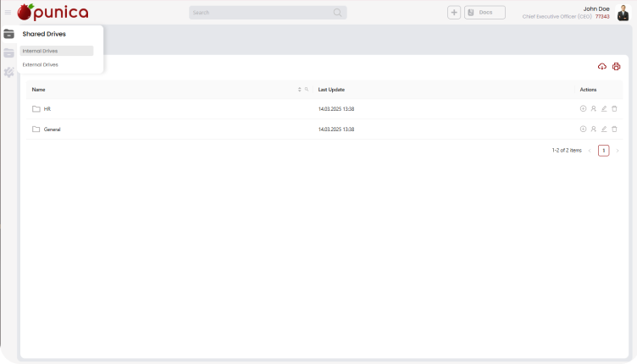This screenshot has width=637, height=364.
Task: Click Name column filter search icon
Action: pos(307,89)
